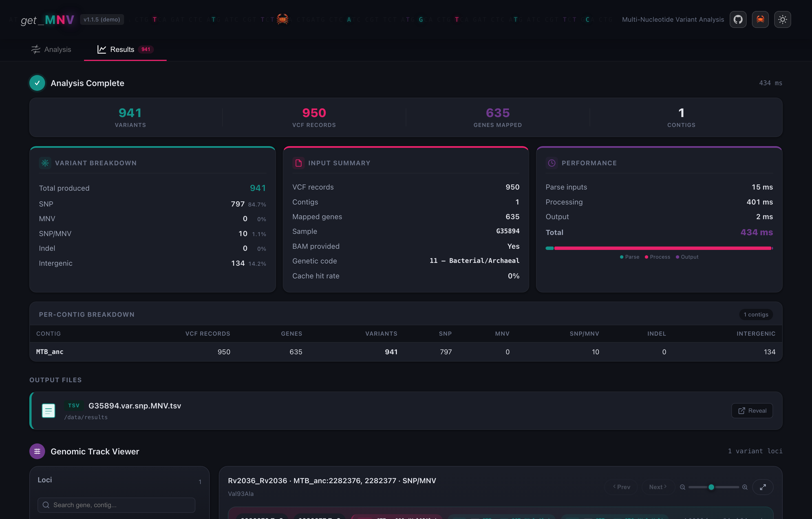812x519 pixels.
Task: Click the Val93Ala amino acid label
Action: point(241,494)
